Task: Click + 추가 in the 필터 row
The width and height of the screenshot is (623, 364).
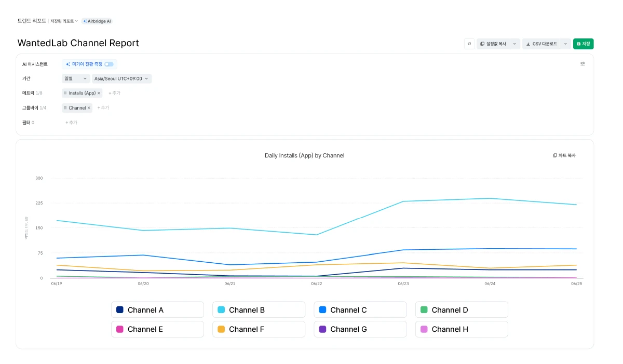Action: click(x=71, y=123)
